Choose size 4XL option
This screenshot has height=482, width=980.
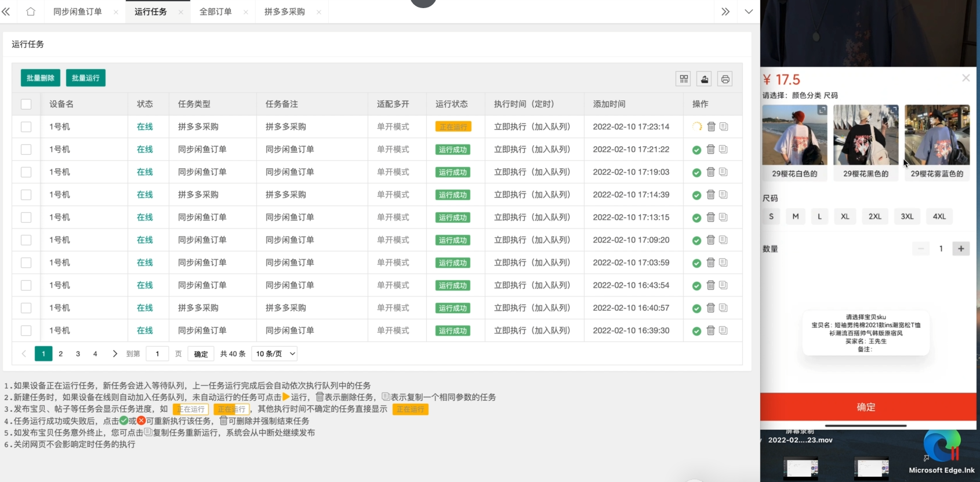[x=939, y=216]
